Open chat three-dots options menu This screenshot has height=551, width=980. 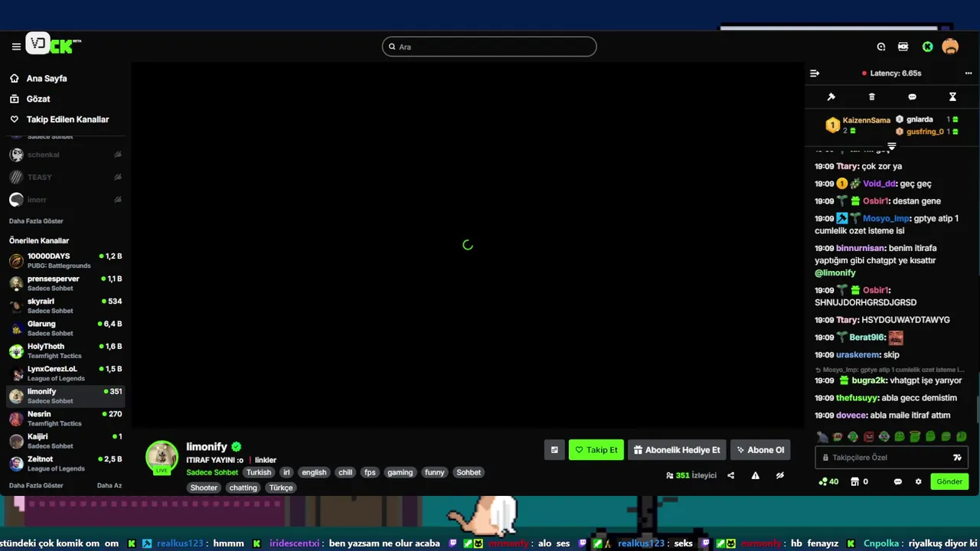pos(969,73)
